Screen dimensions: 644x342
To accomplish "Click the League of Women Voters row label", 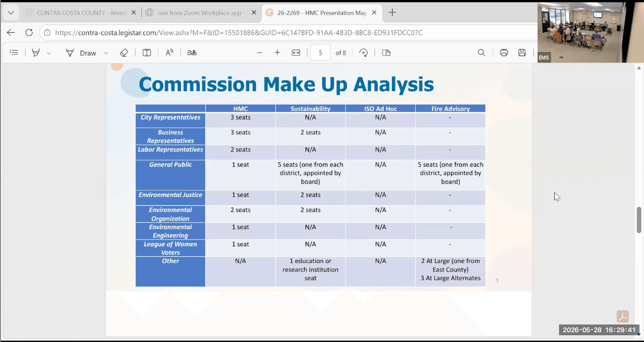I will point(170,248).
